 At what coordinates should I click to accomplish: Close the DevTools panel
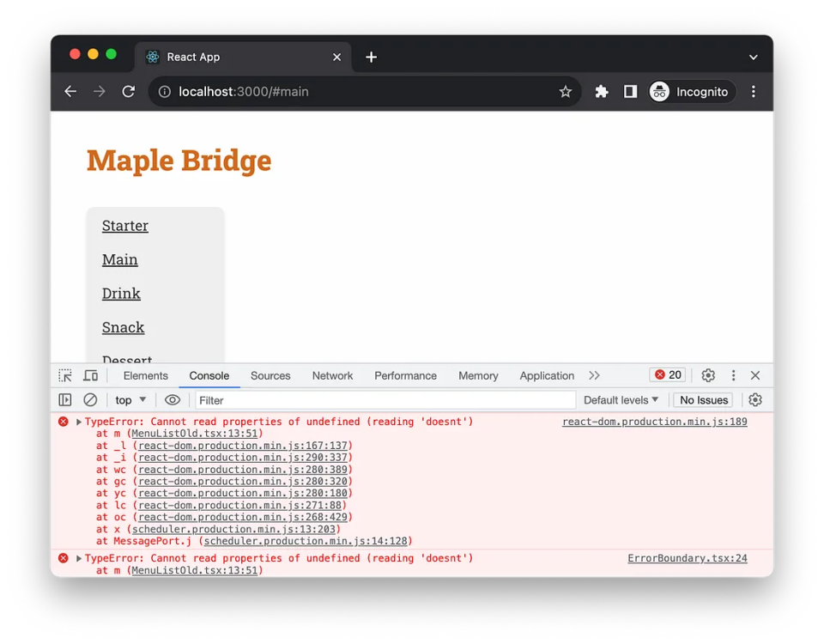755,375
